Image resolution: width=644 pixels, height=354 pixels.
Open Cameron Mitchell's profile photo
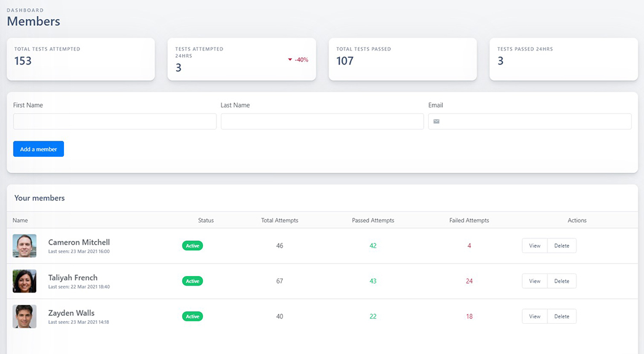25,246
